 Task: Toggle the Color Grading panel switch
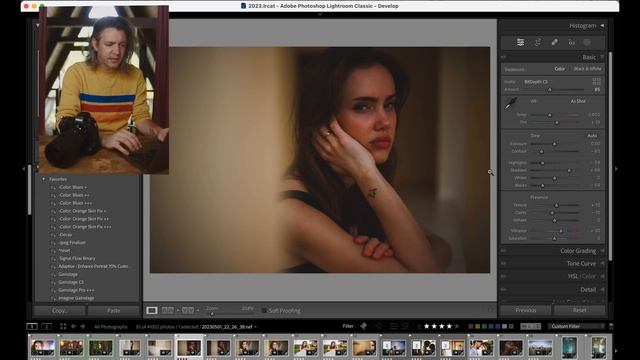(504, 251)
